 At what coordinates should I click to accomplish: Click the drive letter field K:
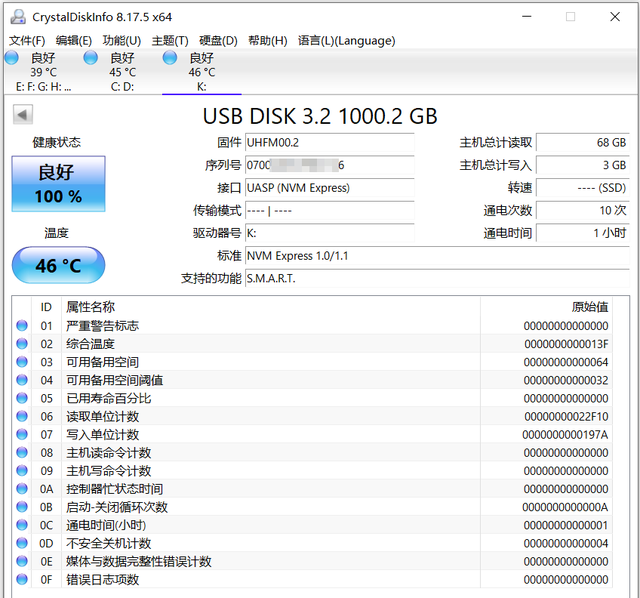(x=329, y=233)
